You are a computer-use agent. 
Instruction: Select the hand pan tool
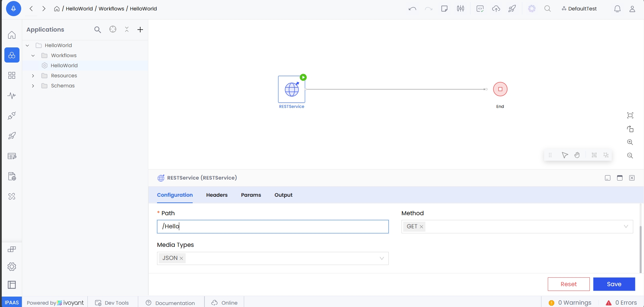tap(577, 155)
